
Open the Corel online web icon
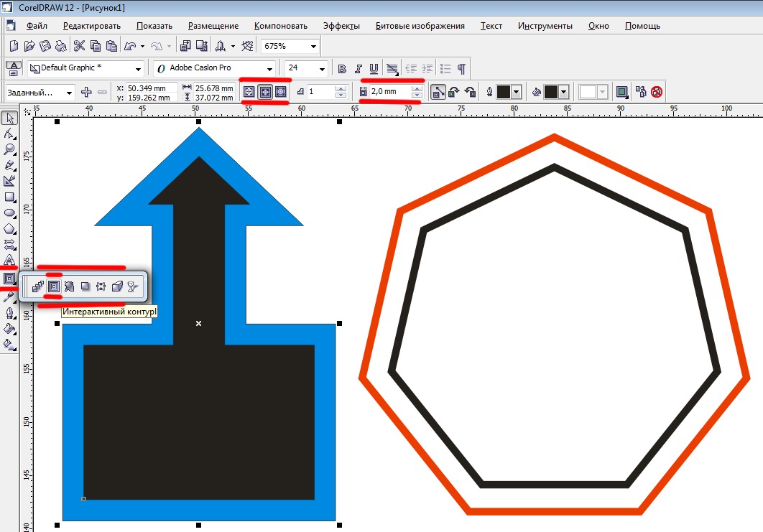click(x=247, y=46)
